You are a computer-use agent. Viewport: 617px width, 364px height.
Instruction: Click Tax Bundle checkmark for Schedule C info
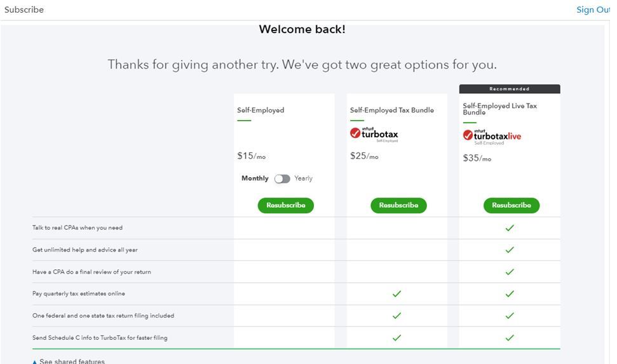(x=397, y=337)
